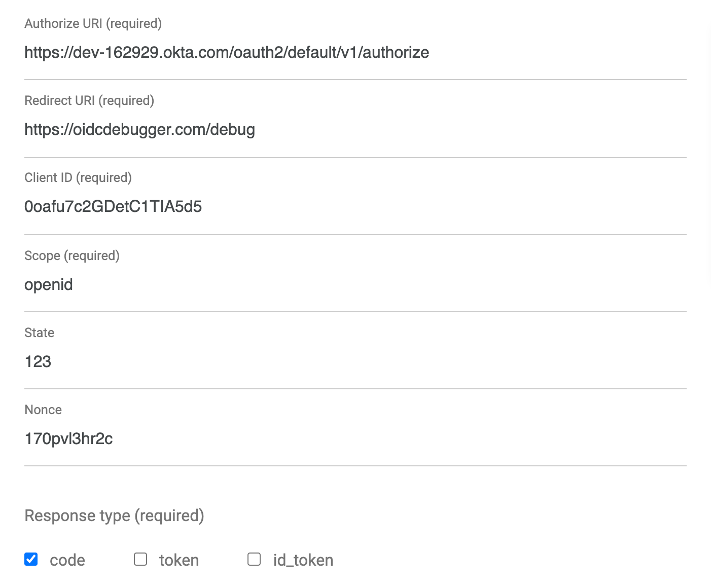
Task: Click the "Client ID (required)" label
Action: (78, 178)
